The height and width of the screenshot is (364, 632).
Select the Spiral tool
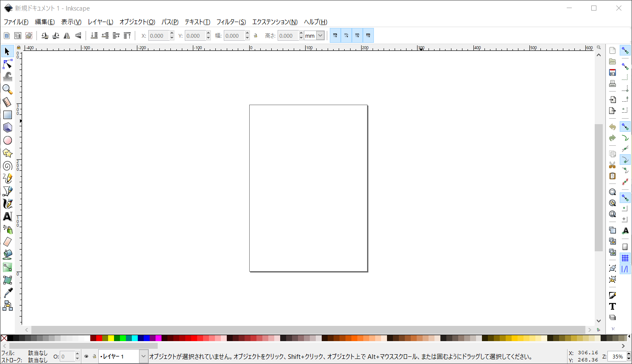point(7,166)
